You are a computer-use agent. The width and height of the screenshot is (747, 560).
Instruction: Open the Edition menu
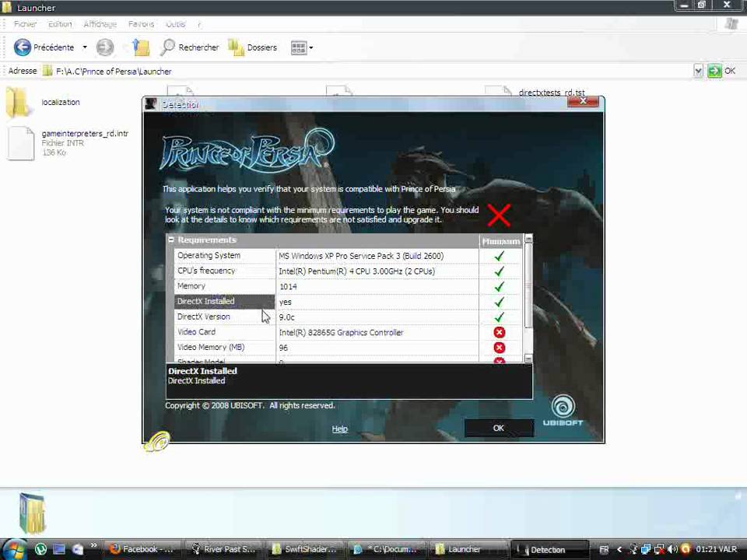point(60,24)
